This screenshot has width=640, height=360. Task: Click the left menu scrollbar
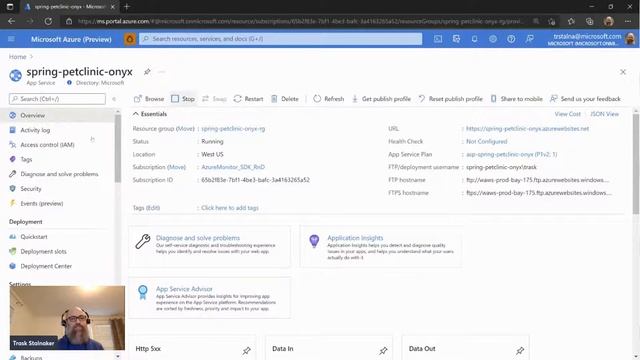pyautogui.click(x=118, y=149)
